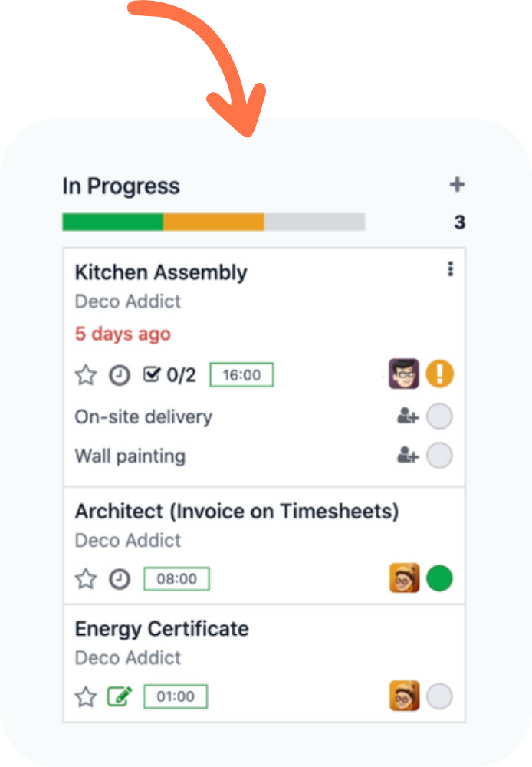Open the Kitchen Assembly card's three-dot menu
This screenshot has height=767, width=532.
450,269
